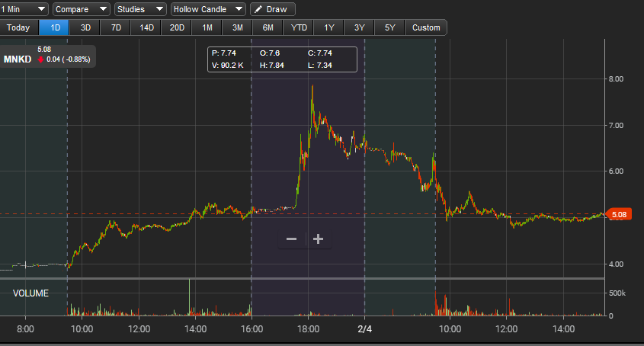Click the Draw pencil button

point(273,9)
